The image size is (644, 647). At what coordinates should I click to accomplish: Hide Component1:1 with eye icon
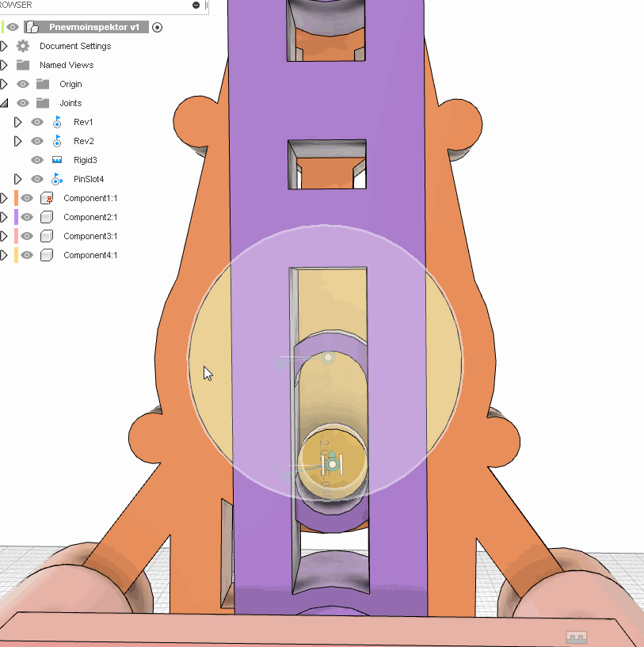click(27, 198)
